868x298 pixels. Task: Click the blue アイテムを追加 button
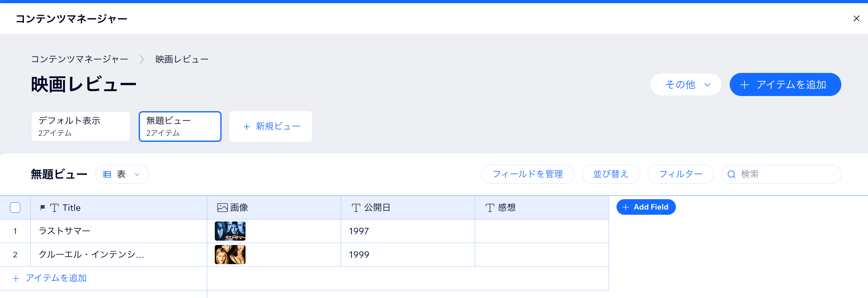785,84
